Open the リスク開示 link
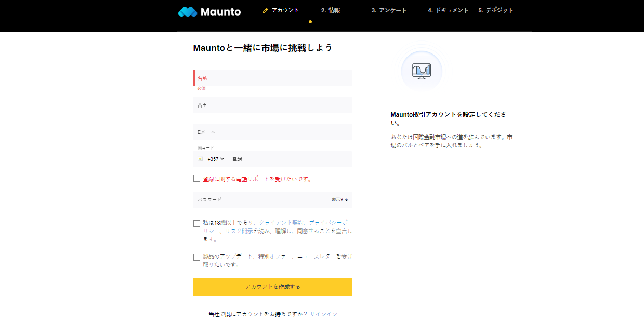644x325 pixels. (239, 231)
